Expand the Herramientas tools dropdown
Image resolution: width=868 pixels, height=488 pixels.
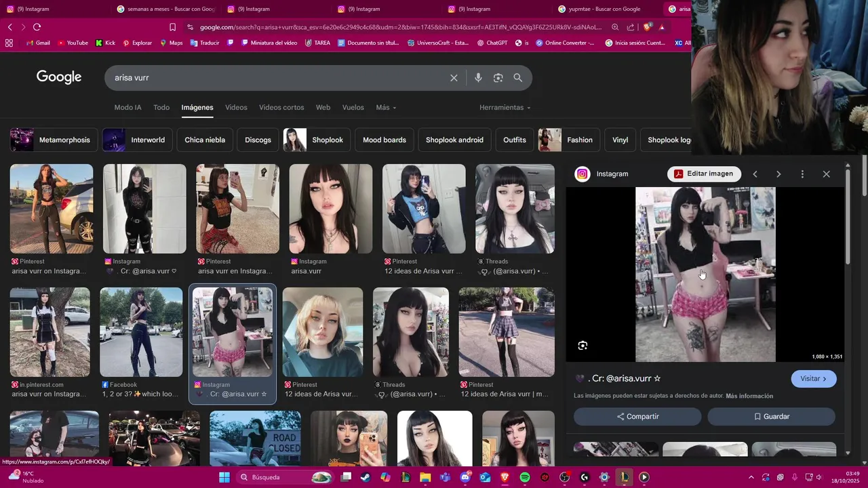coord(505,108)
